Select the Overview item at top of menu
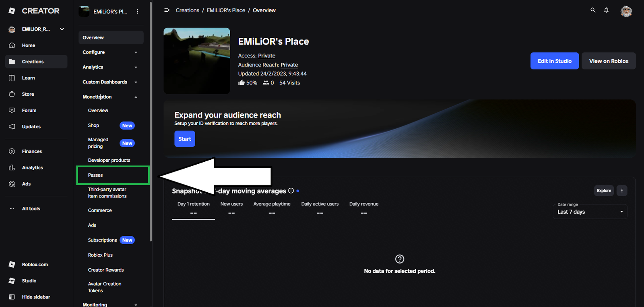The height and width of the screenshot is (307, 644). (111, 37)
